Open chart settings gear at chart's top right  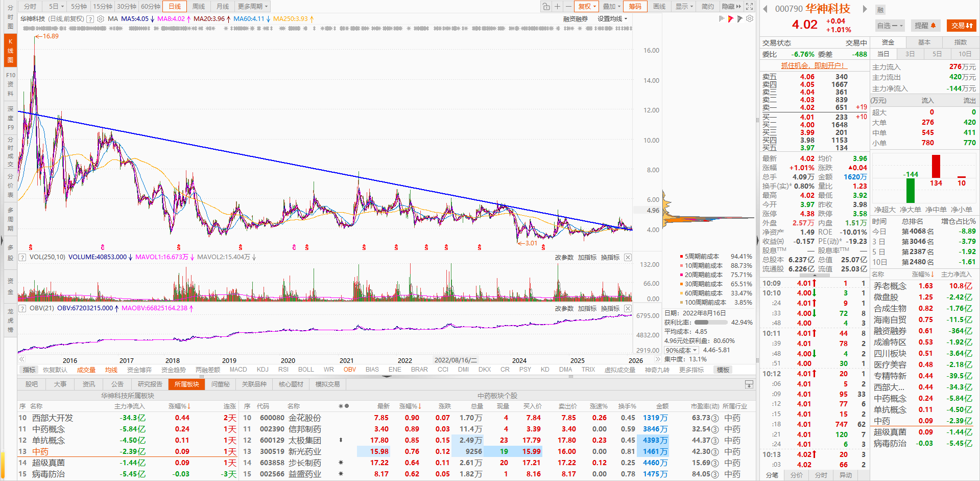pyautogui.click(x=750, y=19)
